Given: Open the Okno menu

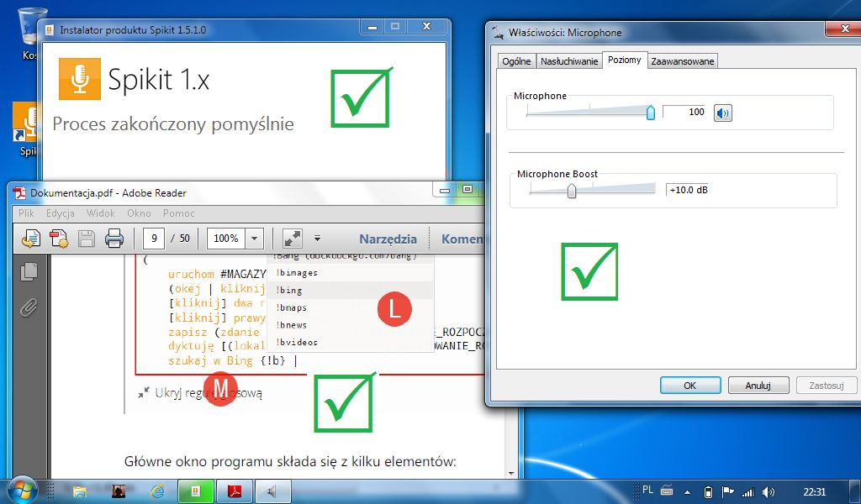Looking at the screenshot, I should point(139,213).
